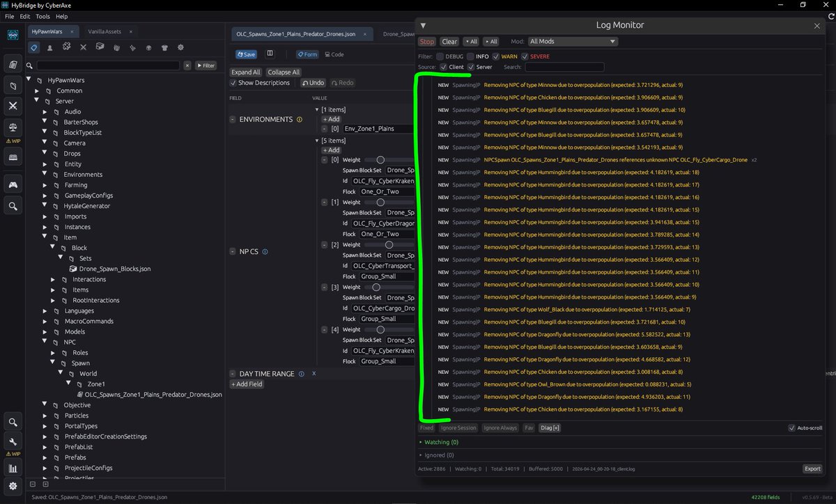Image resolution: width=836 pixels, height=504 pixels.
Task: Click the asset tree search field
Action: 108,65
